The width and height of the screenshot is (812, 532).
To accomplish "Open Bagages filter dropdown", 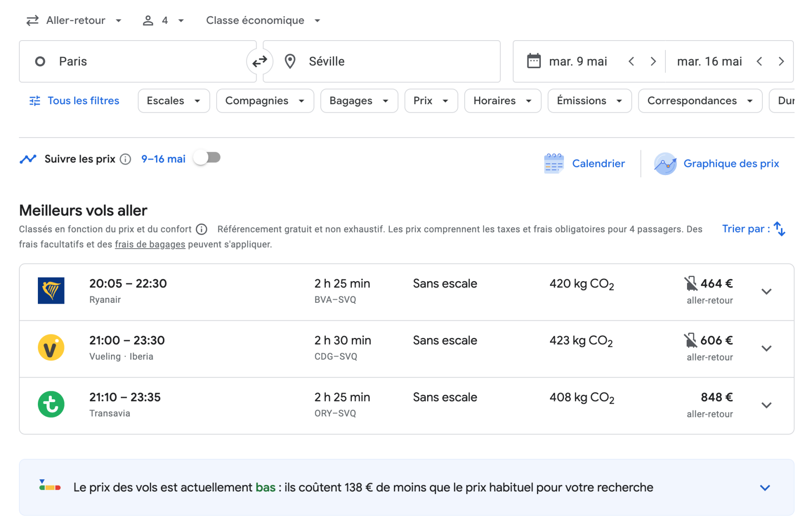I will coord(359,101).
